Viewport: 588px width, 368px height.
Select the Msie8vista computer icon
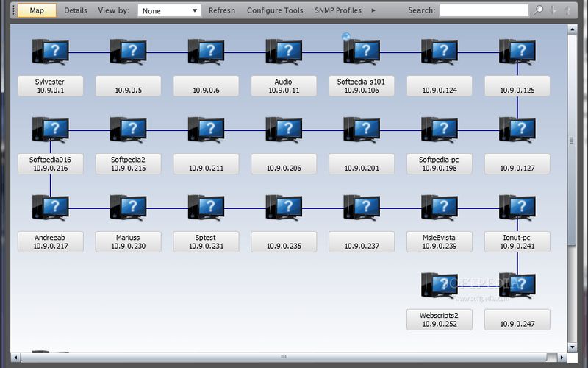[440, 208]
